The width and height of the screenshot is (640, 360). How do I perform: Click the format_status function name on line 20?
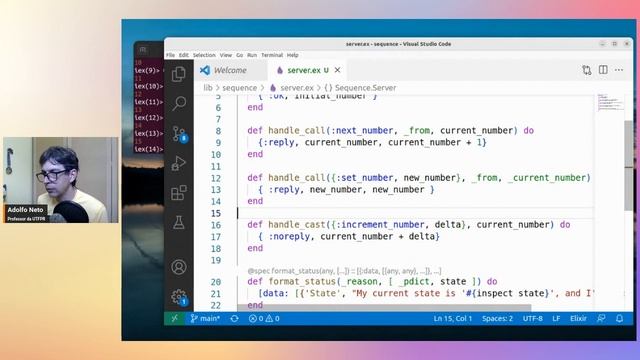[302, 281]
